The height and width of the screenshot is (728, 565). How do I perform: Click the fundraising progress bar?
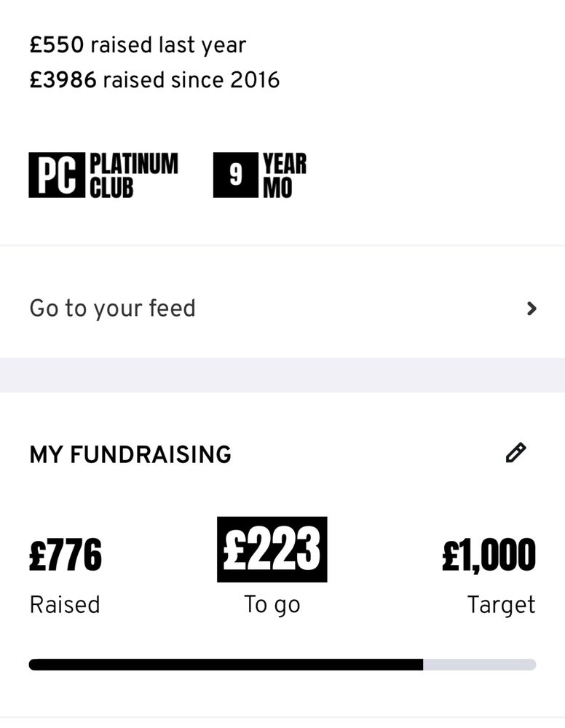pyautogui.click(x=282, y=665)
